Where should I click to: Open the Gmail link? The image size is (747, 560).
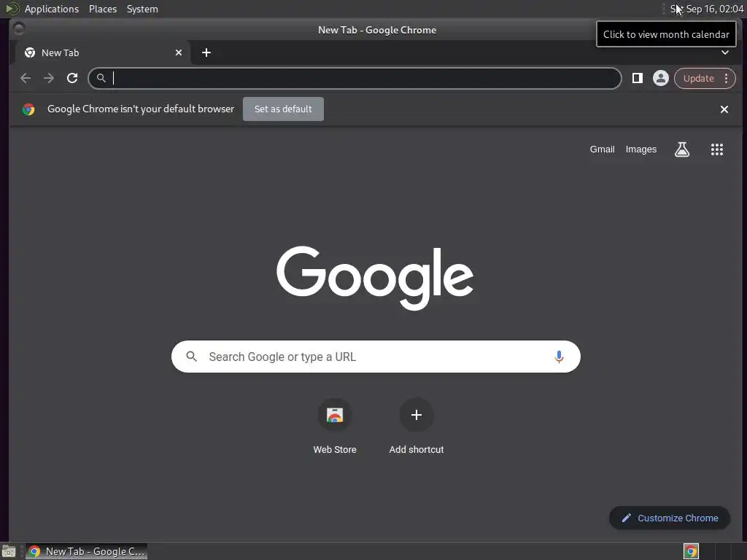[x=602, y=149]
